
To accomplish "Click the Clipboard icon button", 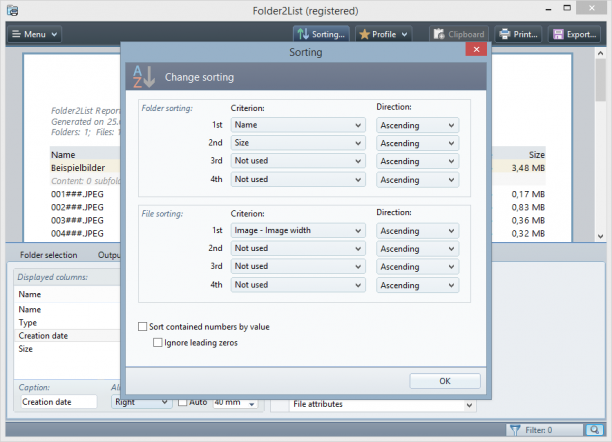I will (x=439, y=34).
